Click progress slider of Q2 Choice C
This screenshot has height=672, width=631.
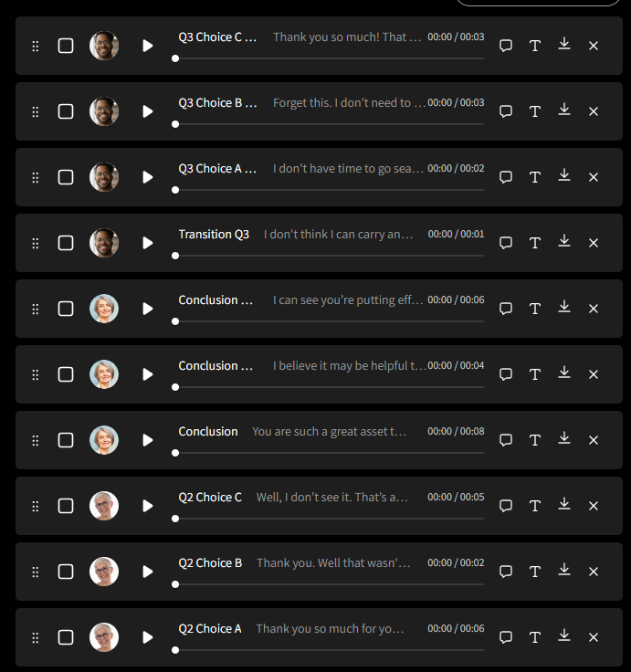point(330,519)
